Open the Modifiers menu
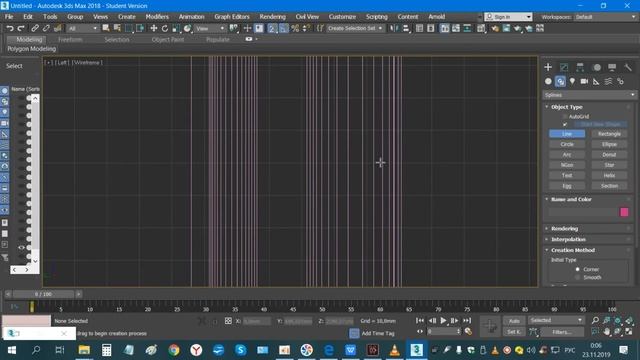Viewport: 640px width, 360px height. (157, 17)
